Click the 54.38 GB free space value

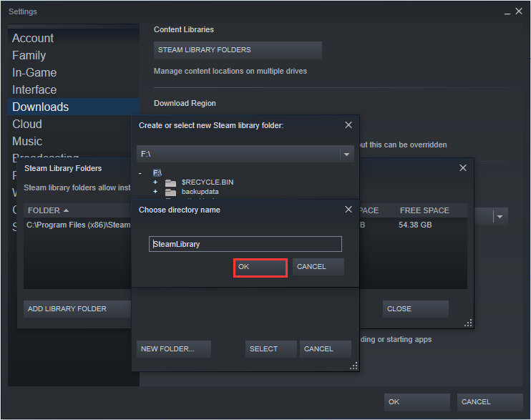[x=415, y=225]
